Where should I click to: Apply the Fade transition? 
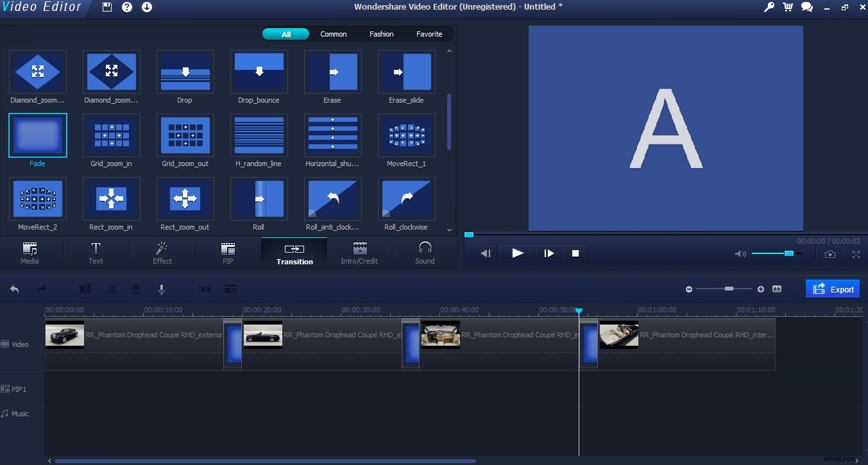coord(37,135)
